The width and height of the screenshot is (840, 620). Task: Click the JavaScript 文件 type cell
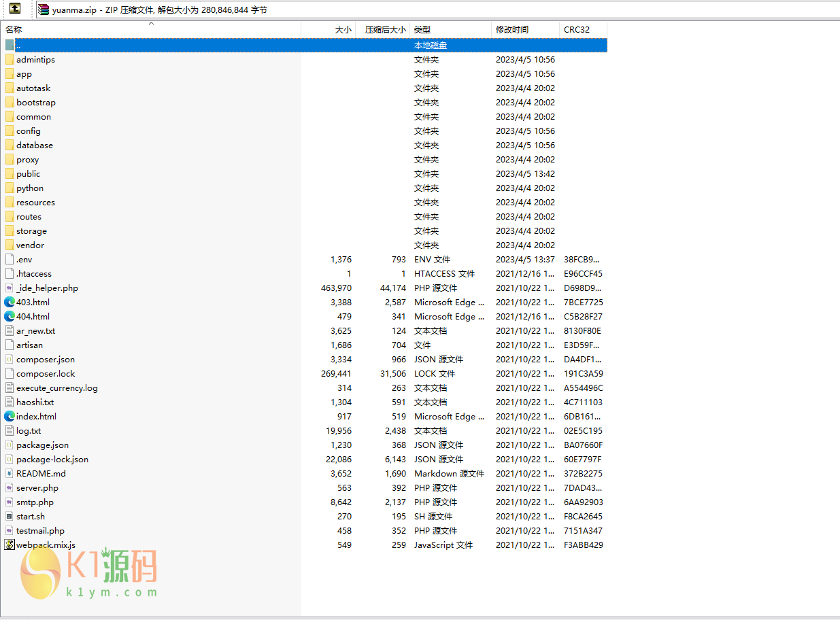click(443, 545)
